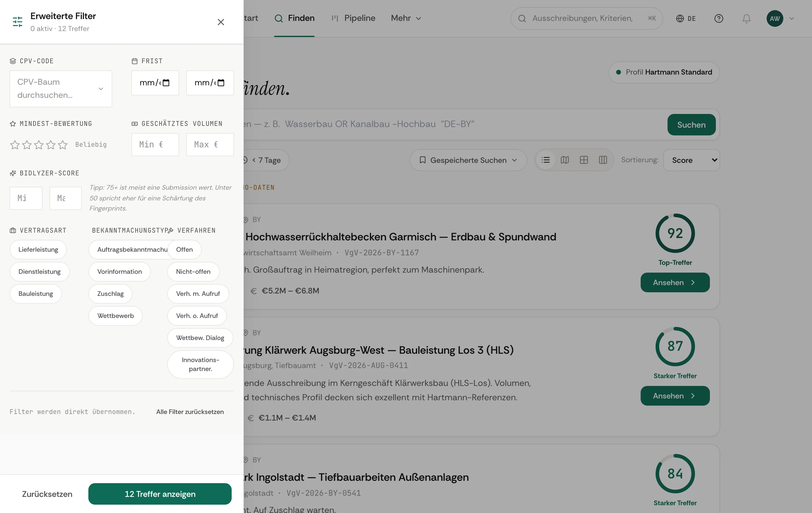The width and height of the screenshot is (812, 513).
Task: Click the main query search field
Action: click(452, 124)
